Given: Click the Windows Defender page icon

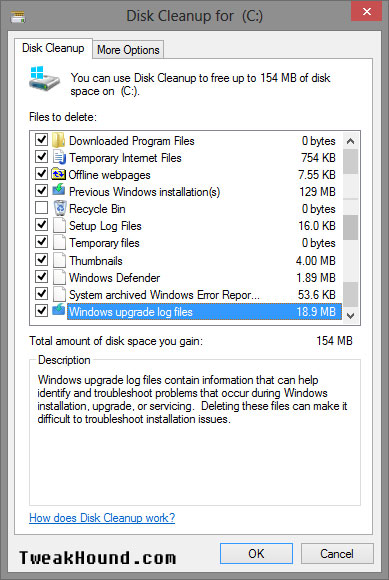Looking at the screenshot, I should (x=59, y=277).
